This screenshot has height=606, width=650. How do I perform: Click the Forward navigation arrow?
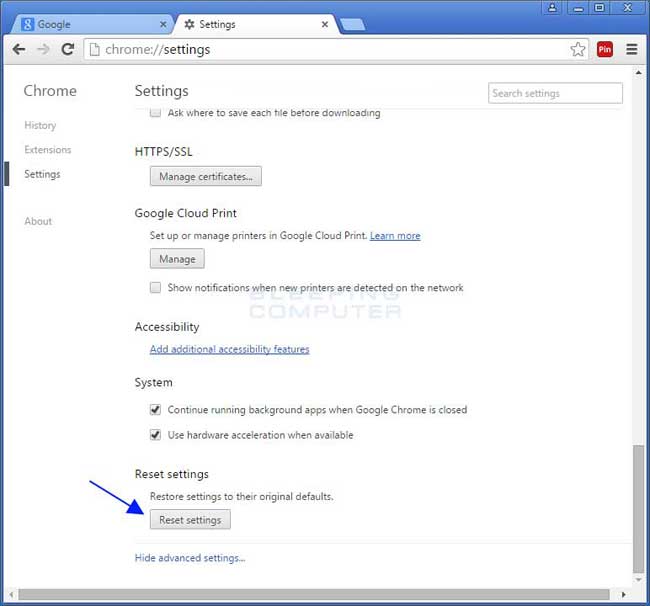click(44, 49)
